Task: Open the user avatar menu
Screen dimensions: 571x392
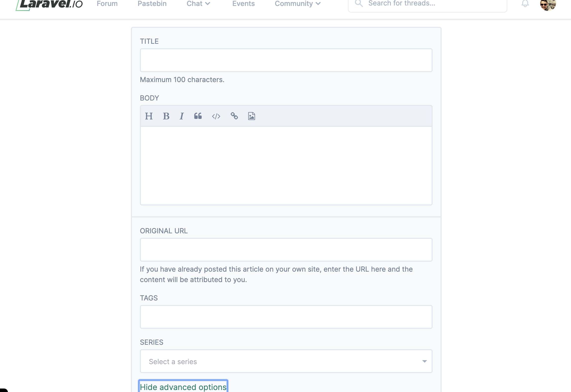Action: 548,4
